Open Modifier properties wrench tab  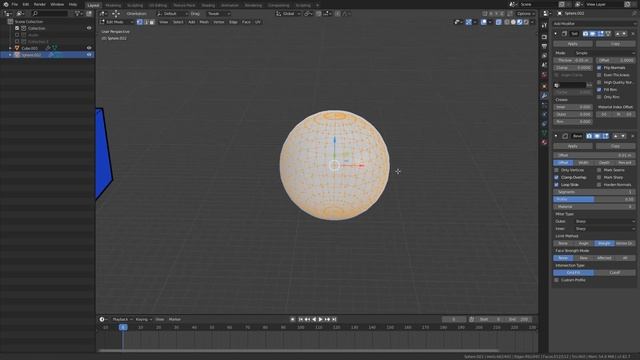[x=544, y=96]
